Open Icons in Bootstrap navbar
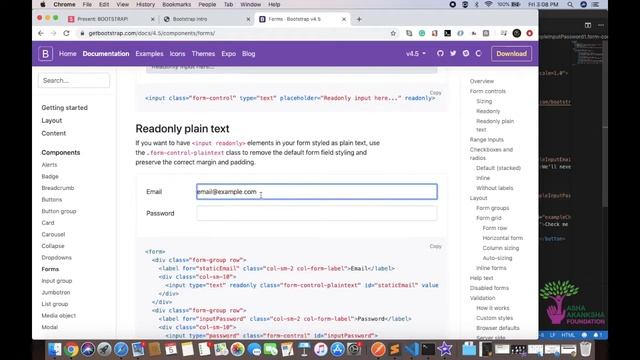The image size is (640, 360). [178, 53]
